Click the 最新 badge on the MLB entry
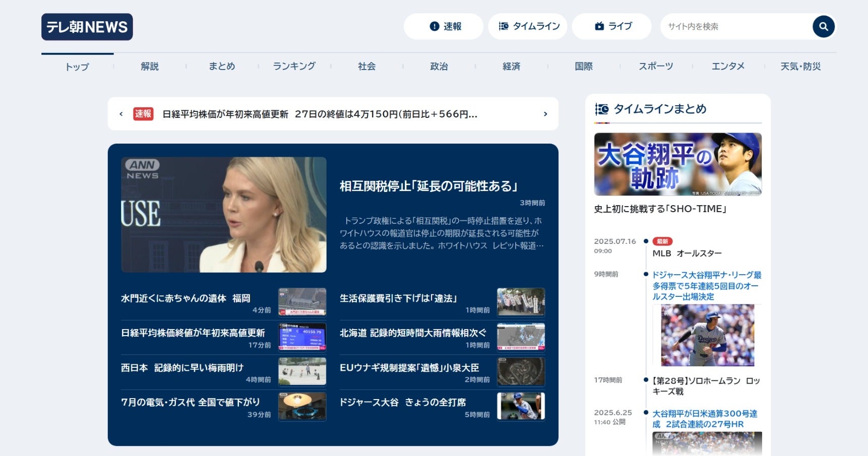 click(663, 241)
